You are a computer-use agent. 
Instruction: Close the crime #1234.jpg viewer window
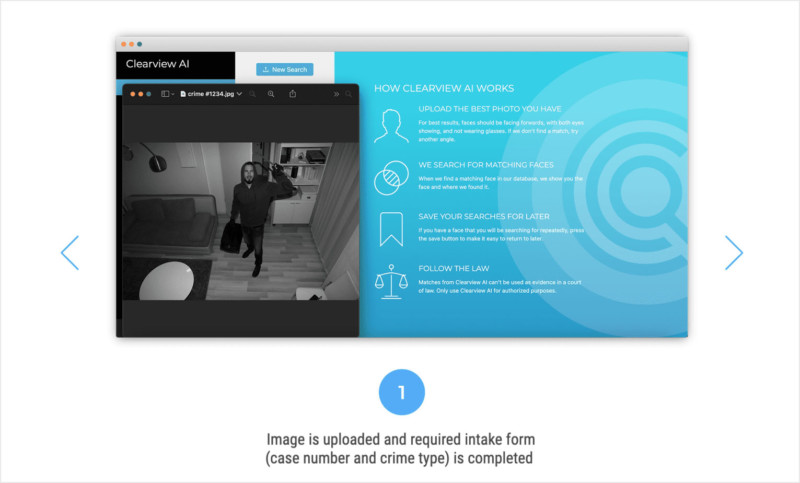click(133, 94)
